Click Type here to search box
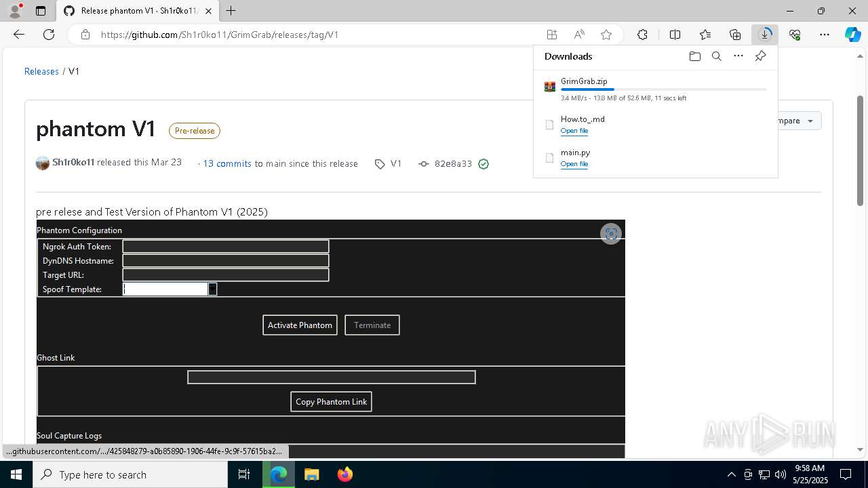This screenshot has width=868, height=488. [x=130, y=474]
